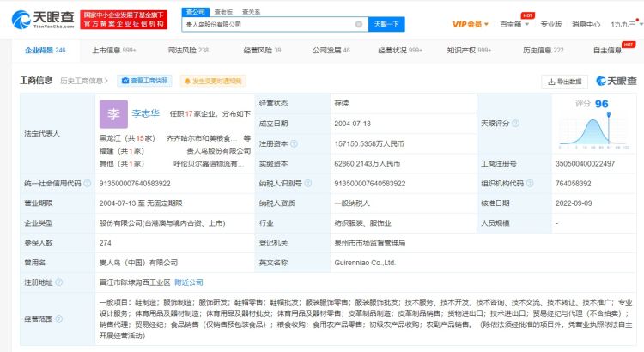Switch to the 司法风险 tab

click(189, 51)
